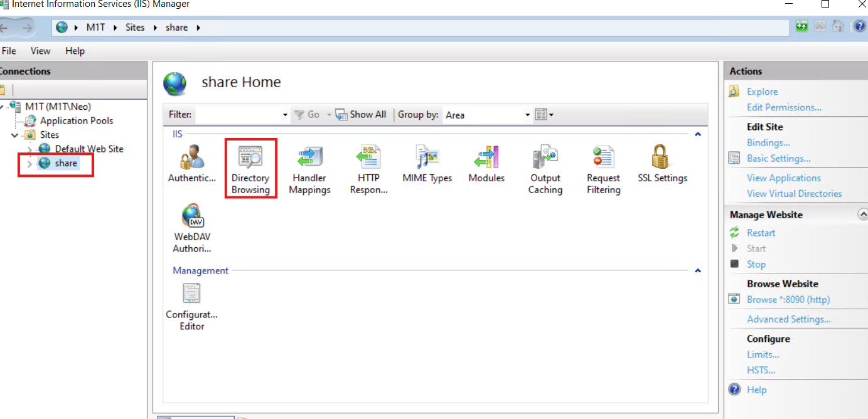This screenshot has width=868, height=419.
Task: Open the view mode icon dropdown
Action: point(544,115)
